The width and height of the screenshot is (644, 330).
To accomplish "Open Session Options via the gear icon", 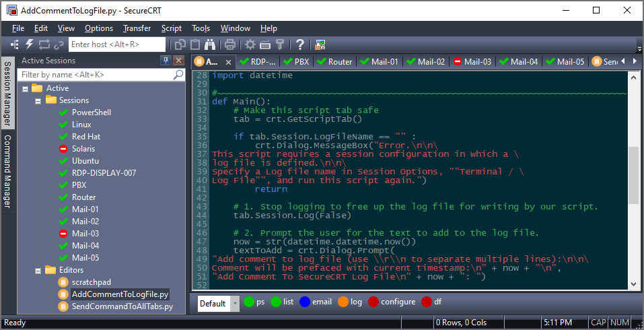I will 250,44.
